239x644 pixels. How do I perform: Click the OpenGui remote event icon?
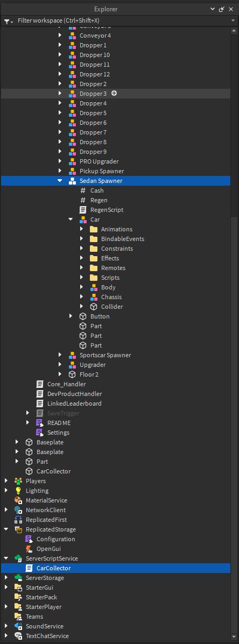click(x=29, y=549)
